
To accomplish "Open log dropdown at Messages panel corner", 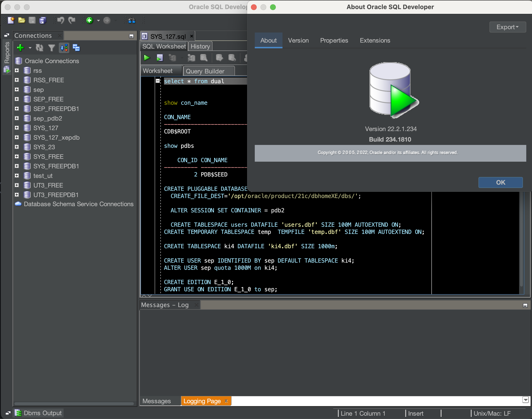I will 525,400.
